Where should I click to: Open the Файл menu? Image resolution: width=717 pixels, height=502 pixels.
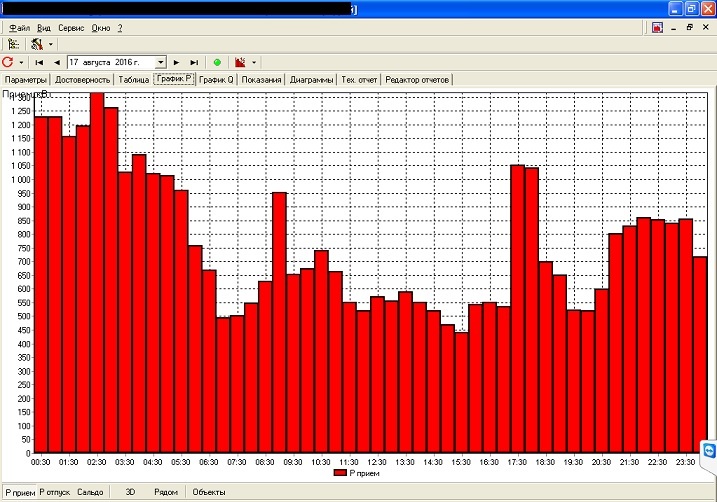point(19,28)
